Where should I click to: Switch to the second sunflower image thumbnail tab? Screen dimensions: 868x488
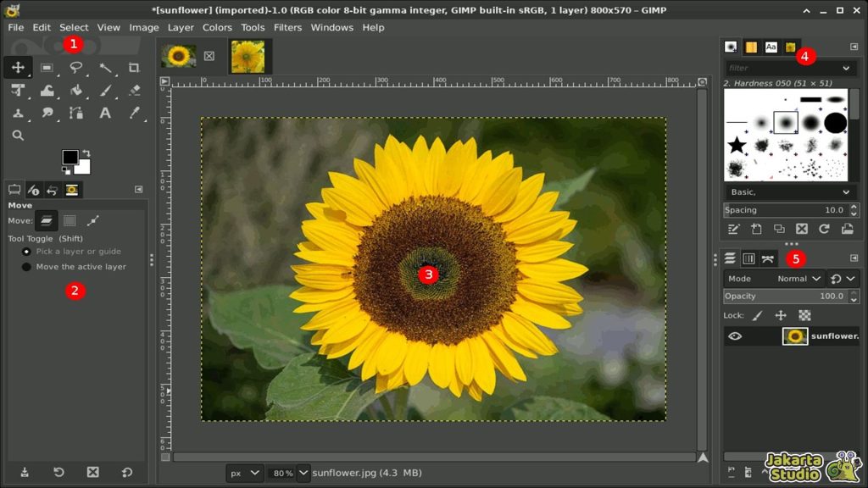tap(248, 57)
